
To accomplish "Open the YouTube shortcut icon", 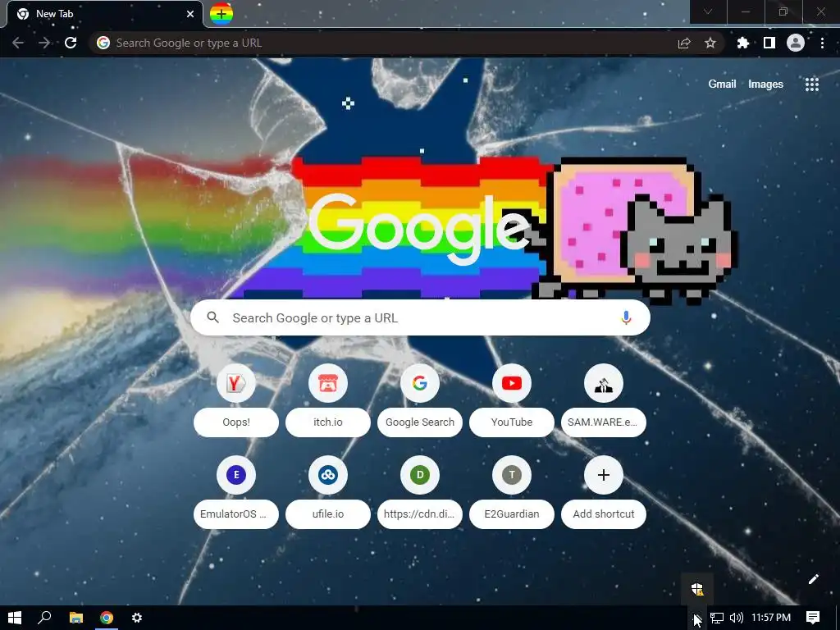I will point(512,383).
